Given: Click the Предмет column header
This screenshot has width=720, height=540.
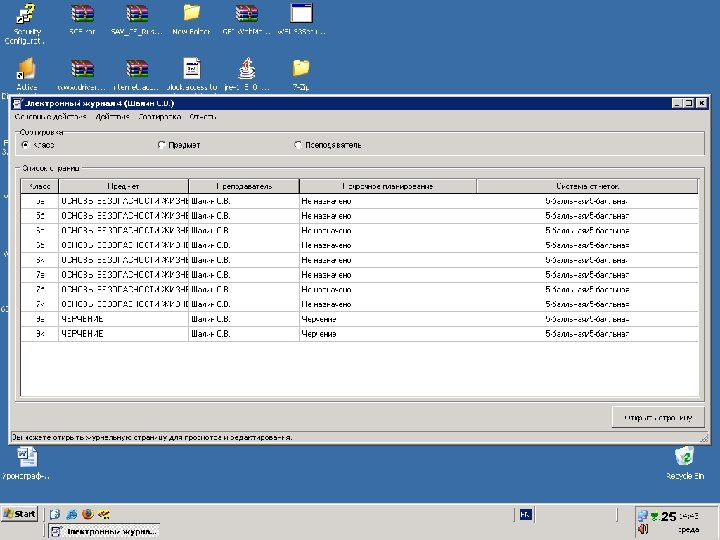Looking at the screenshot, I should [x=124, y=186].
